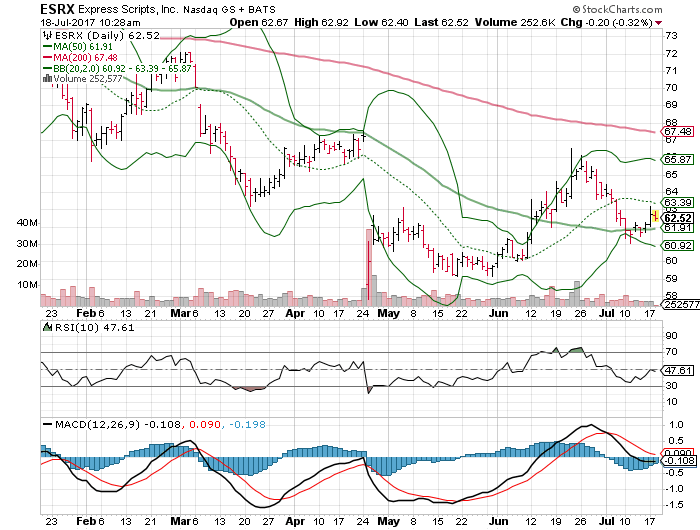
Task: Click the Volume 252.6K header value
Action: click(x=515, y=22)
